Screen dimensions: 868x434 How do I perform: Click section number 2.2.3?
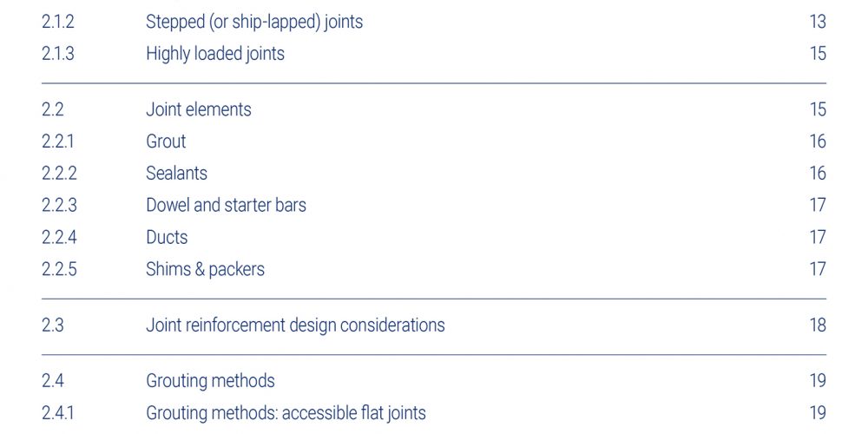(x=59, y=206)
